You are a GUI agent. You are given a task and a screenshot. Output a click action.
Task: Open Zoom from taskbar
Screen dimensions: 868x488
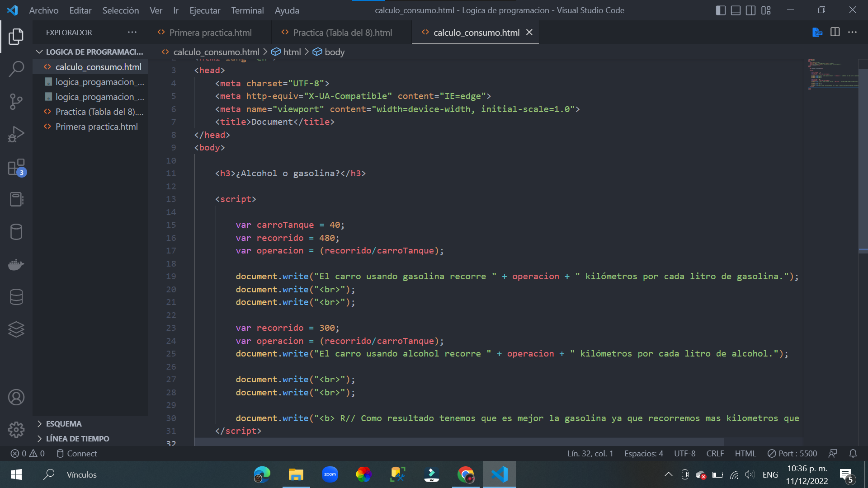pos(330,474)
